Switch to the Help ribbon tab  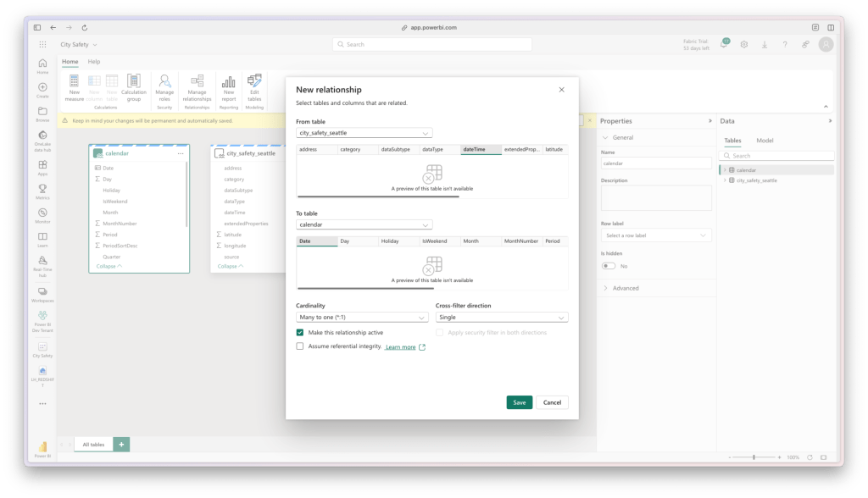point(94,62)
